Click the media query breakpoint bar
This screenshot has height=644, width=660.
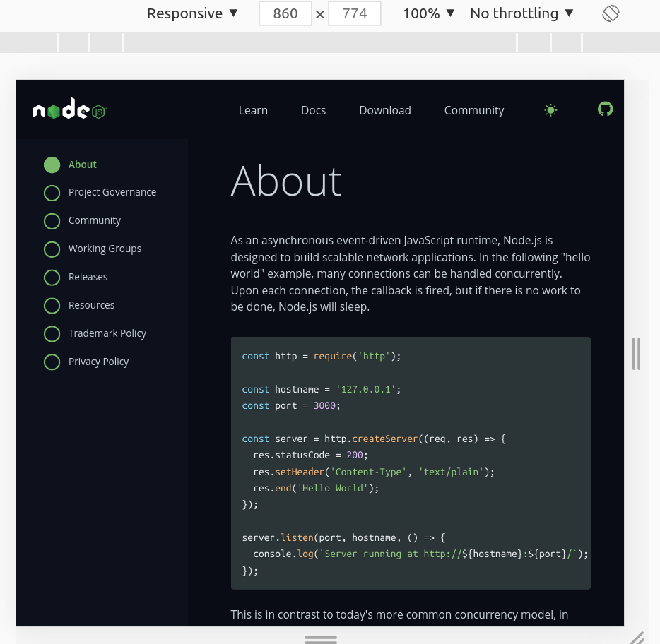point(330,42)
